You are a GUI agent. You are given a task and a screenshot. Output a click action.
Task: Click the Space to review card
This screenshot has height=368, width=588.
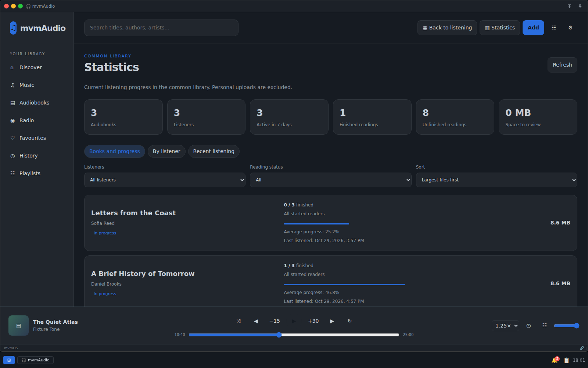538,117
